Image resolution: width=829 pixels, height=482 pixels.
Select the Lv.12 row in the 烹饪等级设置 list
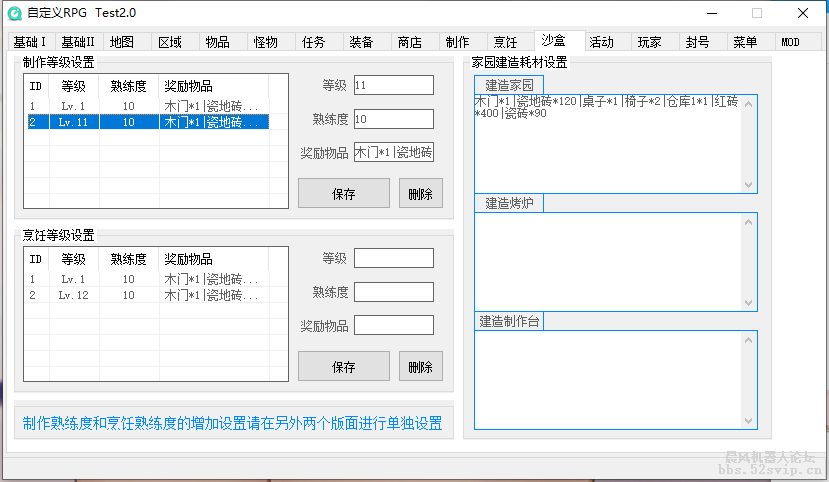coord(145,296)
